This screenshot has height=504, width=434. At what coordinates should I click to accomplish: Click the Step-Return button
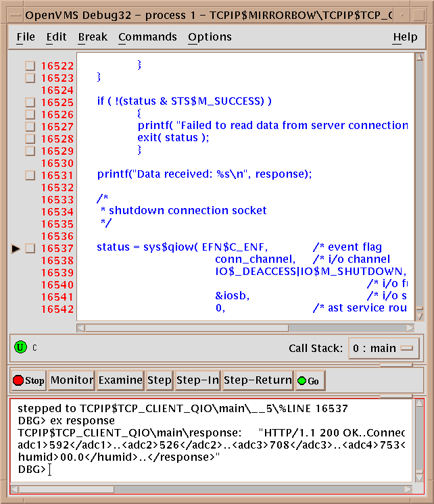pos(258,380)
